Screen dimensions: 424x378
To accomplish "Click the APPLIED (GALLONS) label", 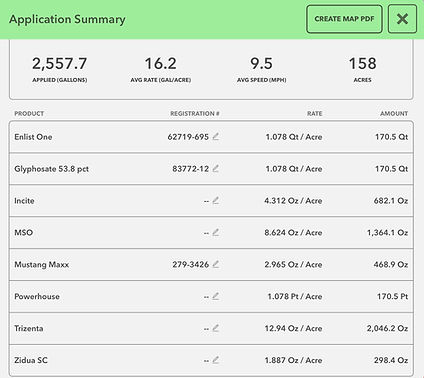I will point(60,80).
